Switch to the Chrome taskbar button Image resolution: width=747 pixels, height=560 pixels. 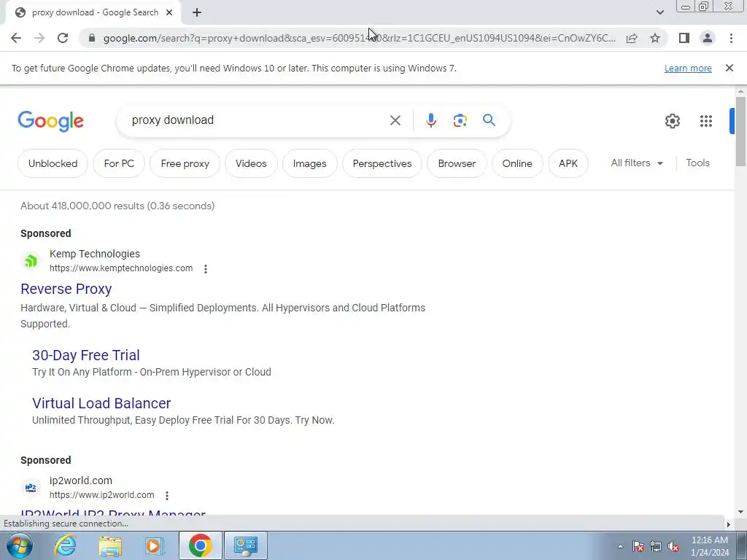tap(200, 545)
